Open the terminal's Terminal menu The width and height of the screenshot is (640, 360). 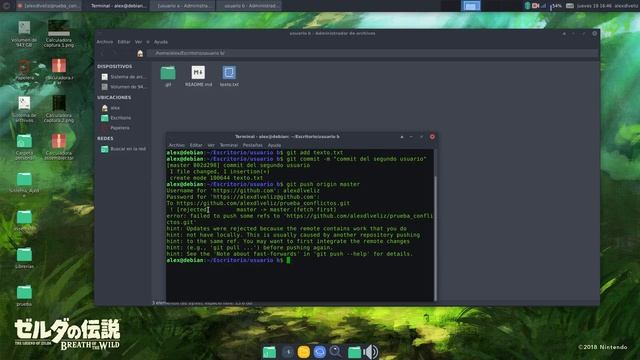coord(229,145)
